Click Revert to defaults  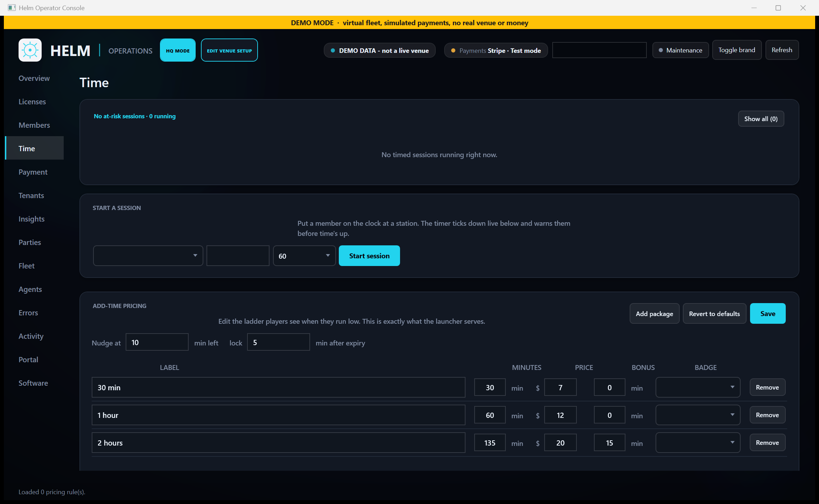click(714, 314)
